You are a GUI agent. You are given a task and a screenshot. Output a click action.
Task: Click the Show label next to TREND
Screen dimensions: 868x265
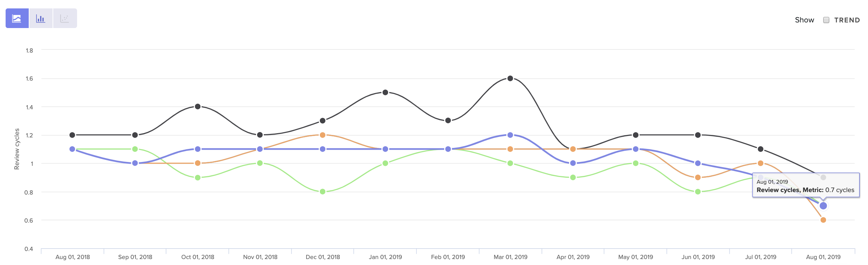click(x=805, y=20)
